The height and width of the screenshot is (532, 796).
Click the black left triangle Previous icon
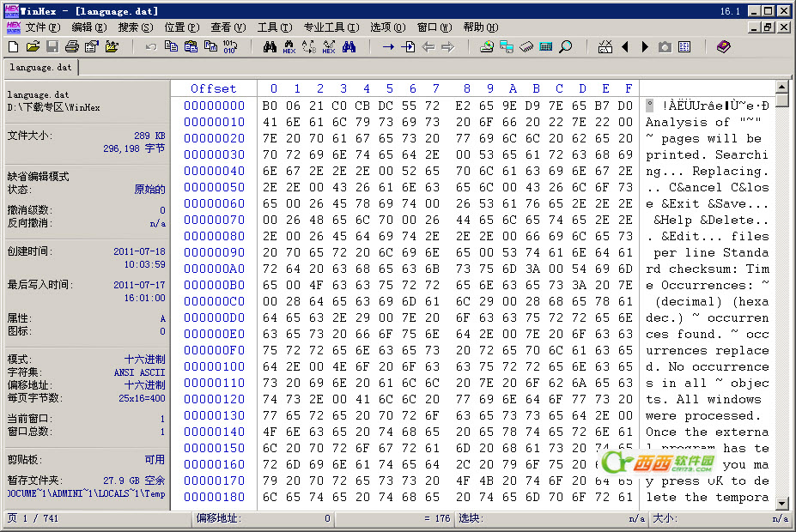[625, 47]
